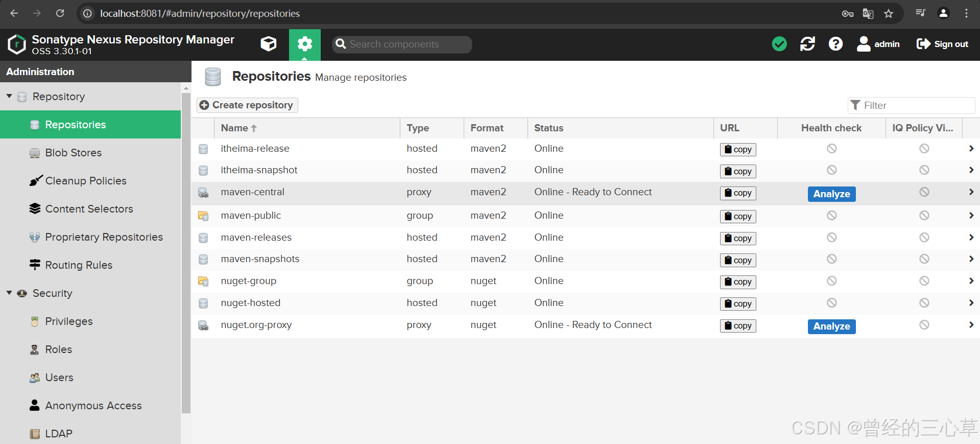Click health check disabled icon for nuget-hosted

coord(832,303)
